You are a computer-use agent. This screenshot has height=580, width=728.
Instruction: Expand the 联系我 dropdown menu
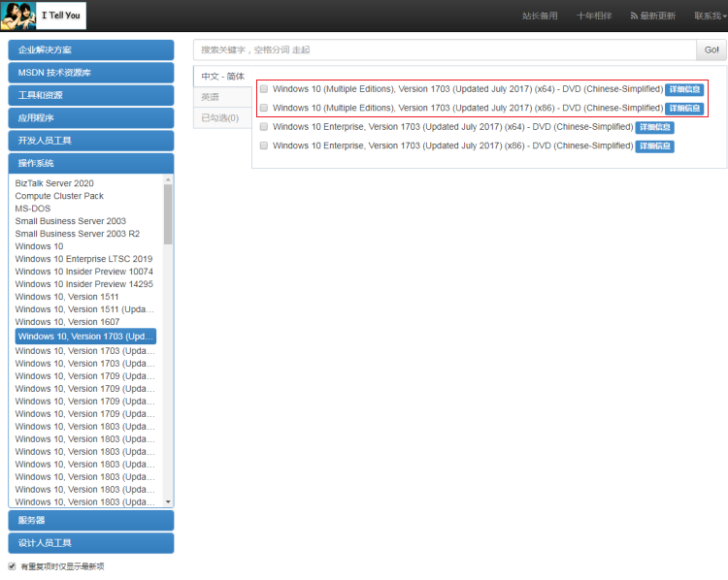[711, 16]
